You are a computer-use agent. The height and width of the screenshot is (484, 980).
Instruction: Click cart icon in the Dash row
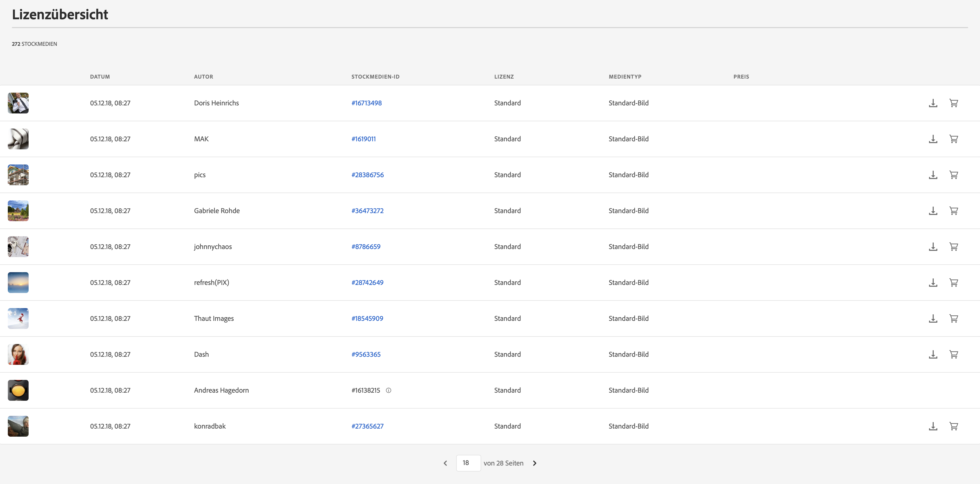click(953, 354)
